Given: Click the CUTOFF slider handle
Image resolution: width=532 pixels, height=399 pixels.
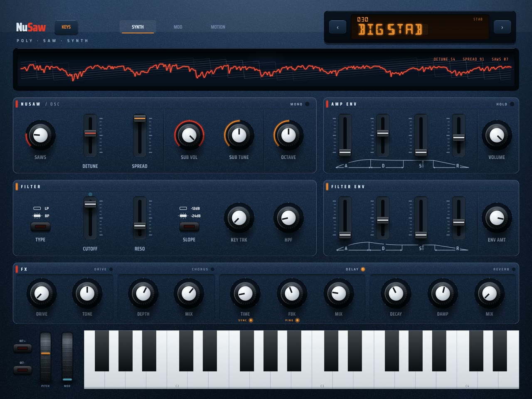Looking at the screenshot, I should (x=90, y=204).
